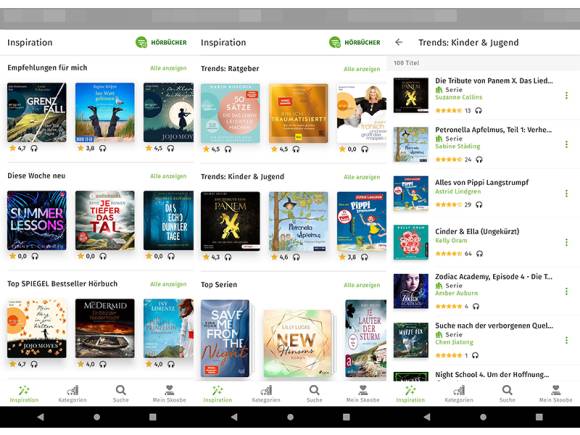Select Inspiration tab below the Kinder & Jugend list
580x435 pixels.
[x=411, y=394]
